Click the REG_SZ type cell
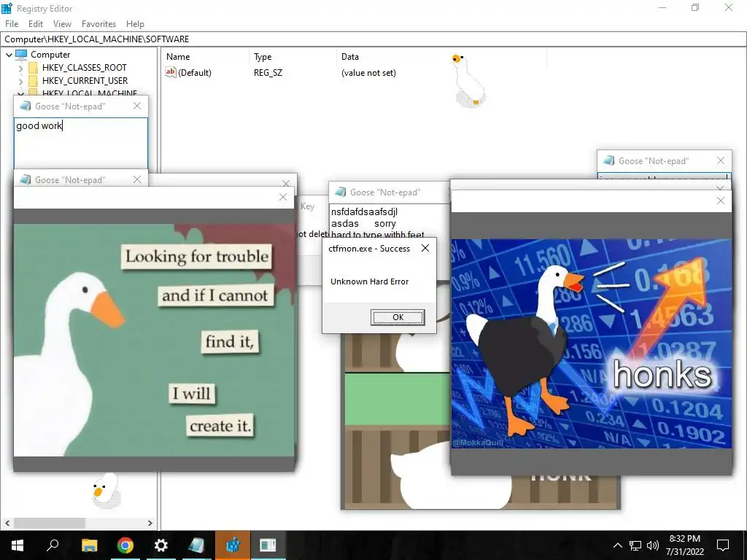 pyautogui.click(x=268, y=73)
